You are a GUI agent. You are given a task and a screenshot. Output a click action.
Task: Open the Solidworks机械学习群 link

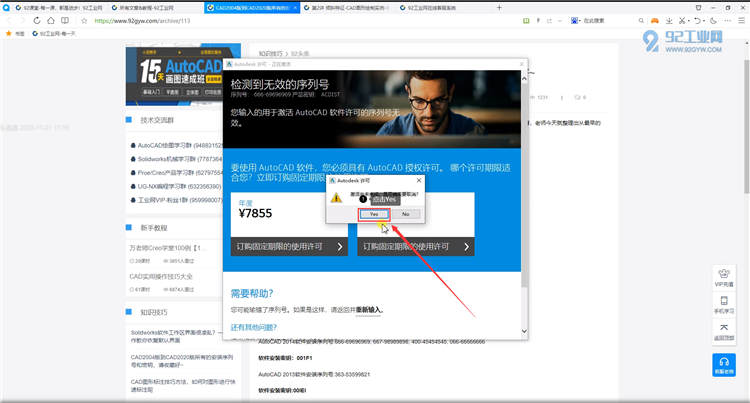click(177, 159)
